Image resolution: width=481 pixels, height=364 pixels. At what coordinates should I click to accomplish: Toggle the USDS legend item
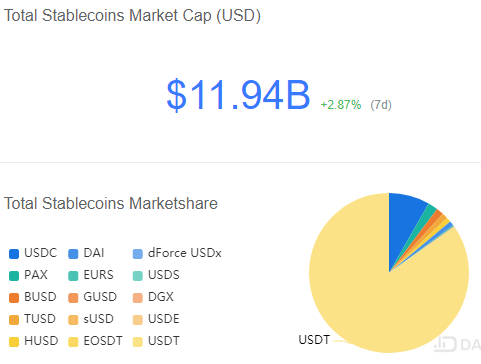click(156, 275)
